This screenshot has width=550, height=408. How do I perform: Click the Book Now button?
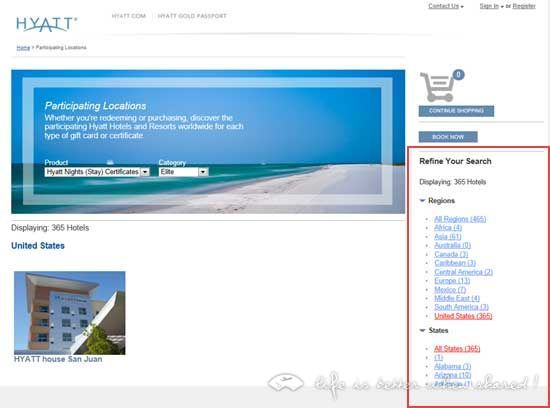[448, 137]
